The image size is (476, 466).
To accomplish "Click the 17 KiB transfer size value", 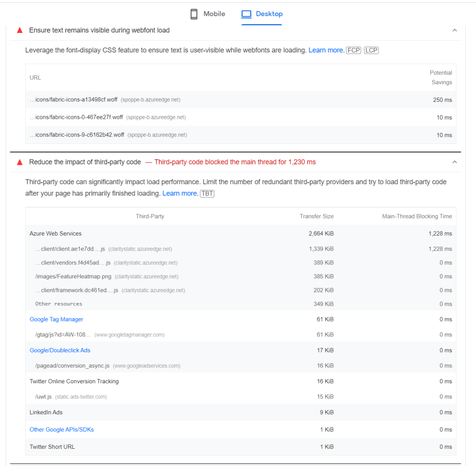I will click(x=325, y=350).
